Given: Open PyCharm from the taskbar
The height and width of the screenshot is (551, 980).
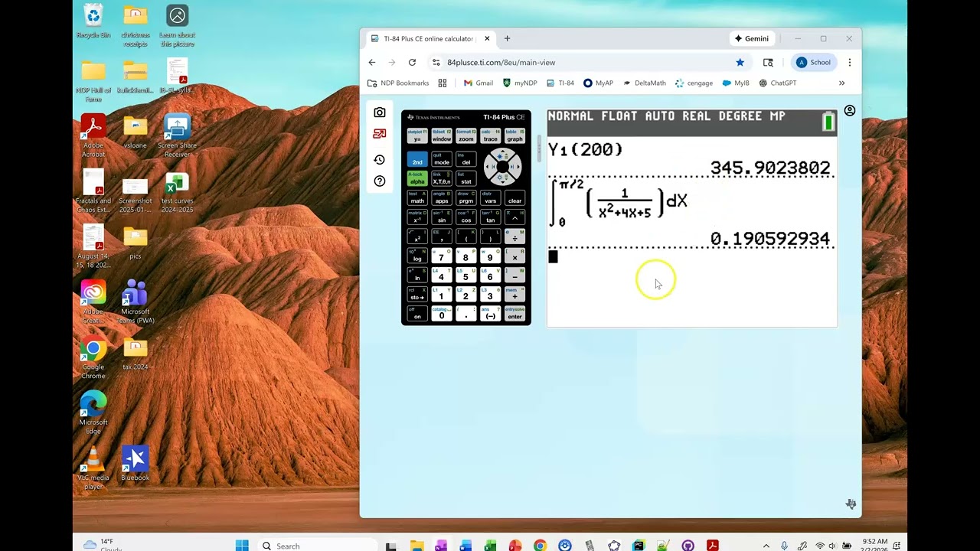Looking at the screenshot, I should pyautogui.click(x=639, y=546).
